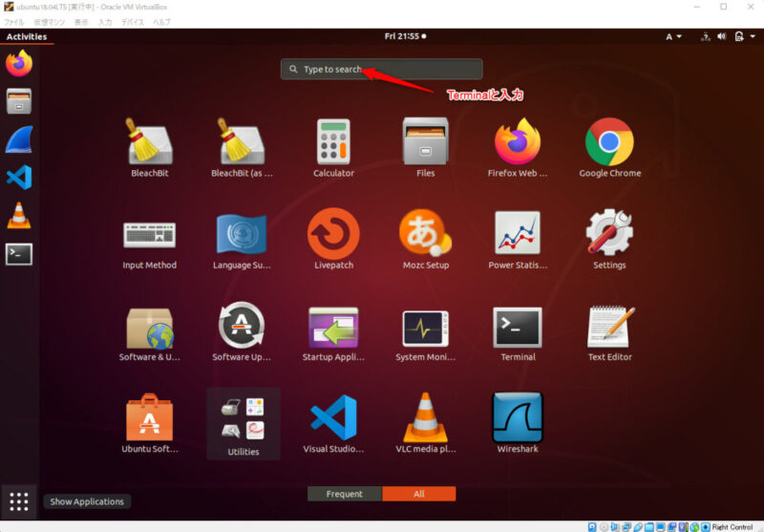Open VirtualBox 入力 menu
The image size is (764, 532).
(105, 22)
